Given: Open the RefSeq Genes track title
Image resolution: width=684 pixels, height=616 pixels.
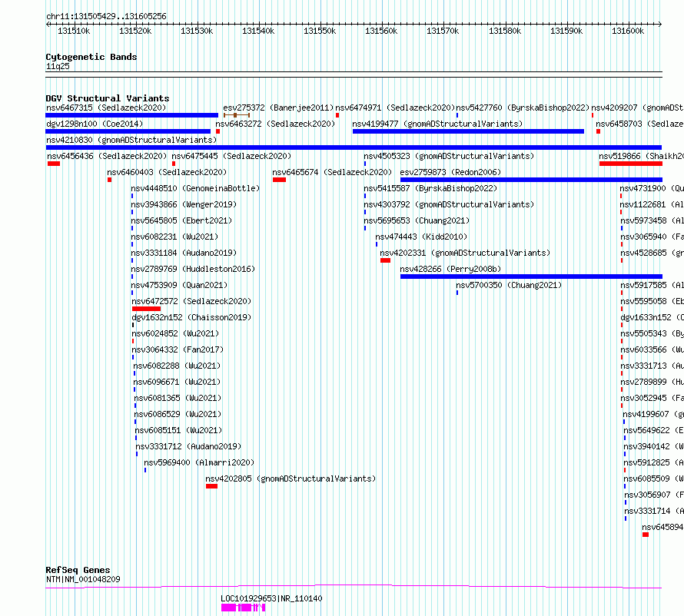Looking at the screenshot, I should (x=78, y=570).
